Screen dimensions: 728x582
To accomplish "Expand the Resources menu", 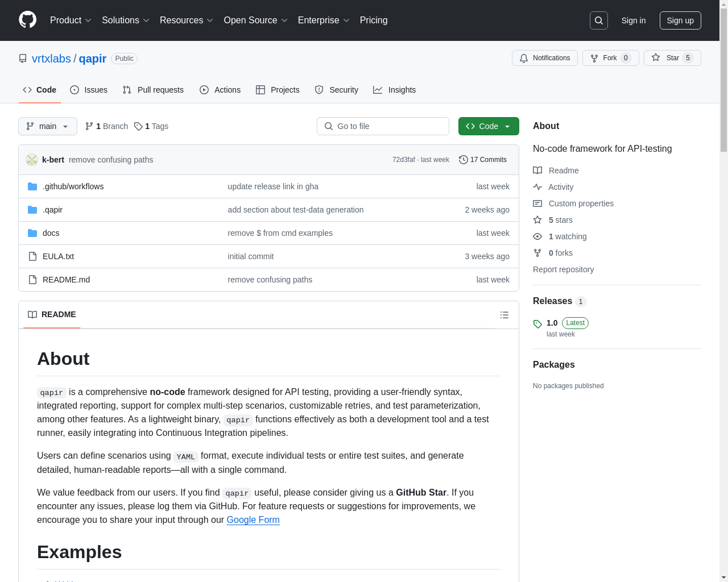I will (187, 20).
